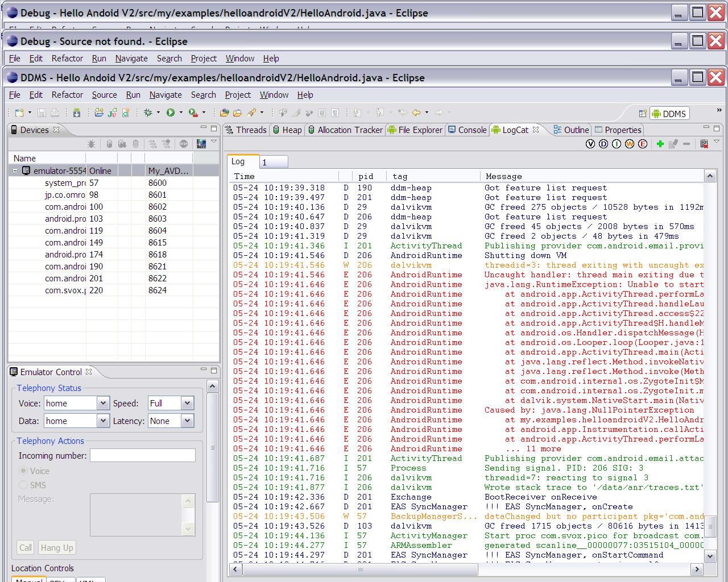The height and width of the screenshot is (582, 728).
Task: Open the Android SDK and AVD Manager icon
Action: tap(76, 113)
